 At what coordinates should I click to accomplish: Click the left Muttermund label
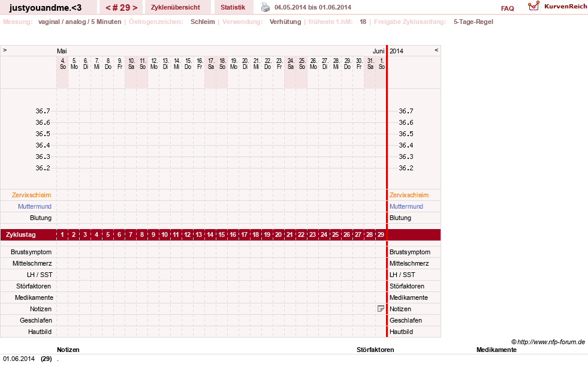(x=35, y=206)
